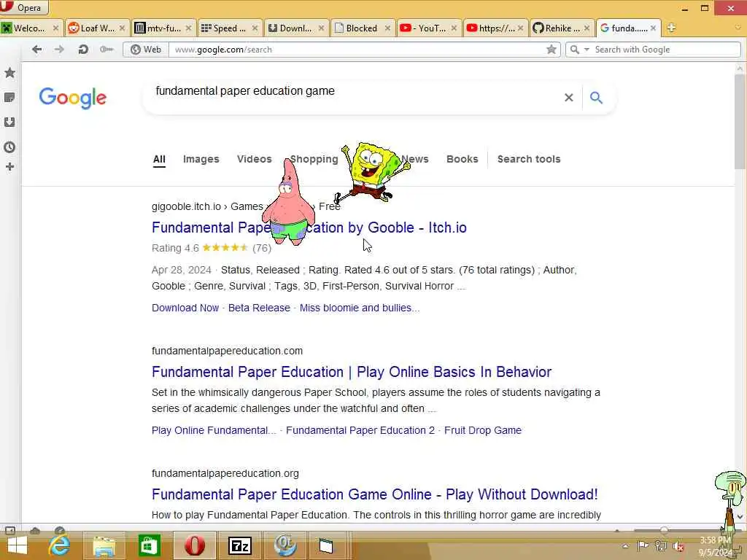This screenshot has height=560, width=747.
Task: Show hidden tray icons arrow
Action: point(625,546)
